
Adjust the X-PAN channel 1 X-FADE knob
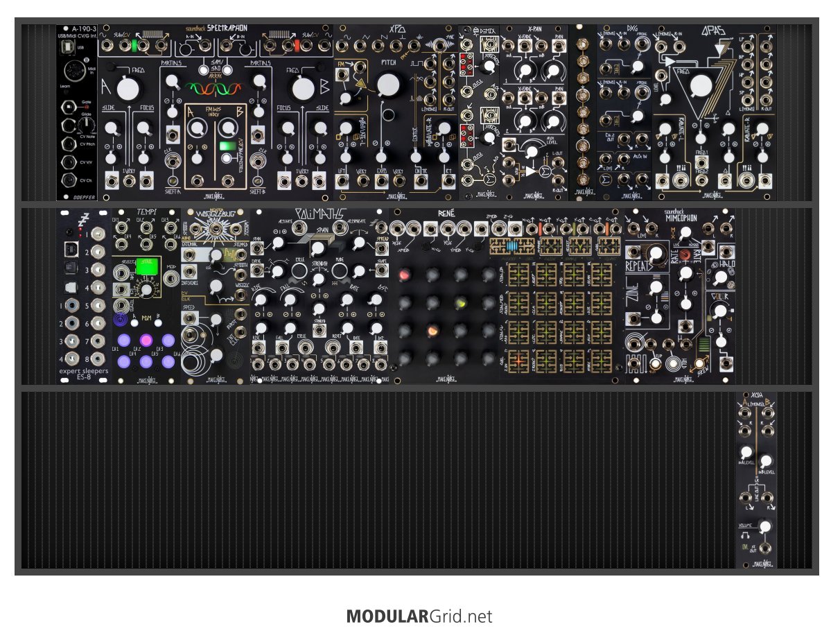pos(526,71)
